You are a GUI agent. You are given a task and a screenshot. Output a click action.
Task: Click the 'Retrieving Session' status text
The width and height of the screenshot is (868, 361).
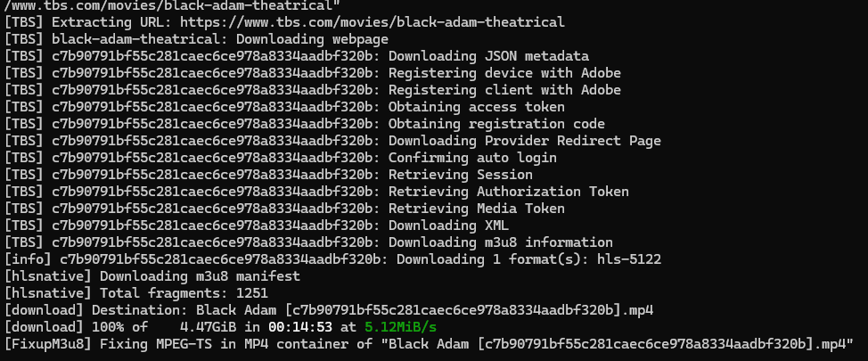[460, 175]
